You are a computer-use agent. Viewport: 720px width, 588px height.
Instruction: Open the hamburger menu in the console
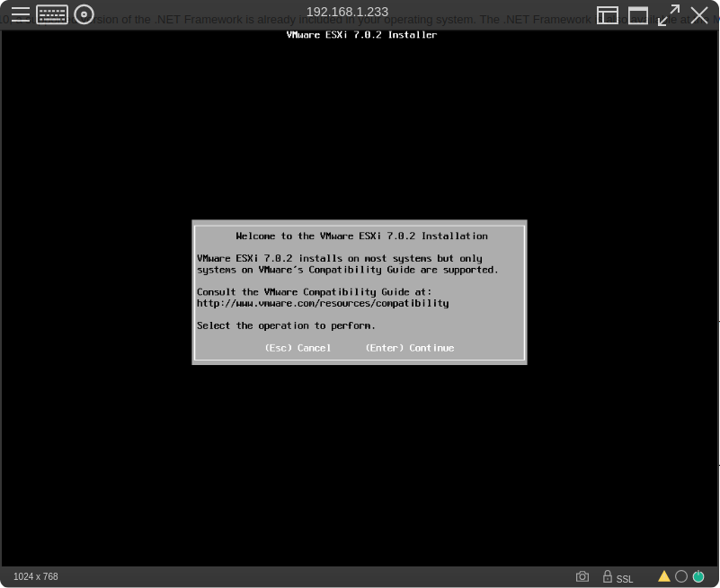click(20, 14)
